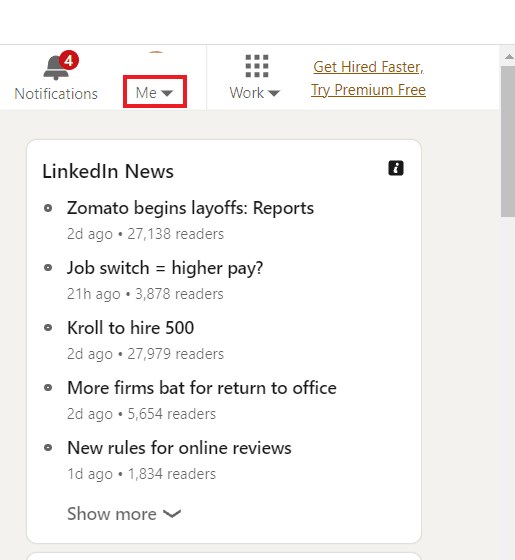Read Kroll to hire 500 story
This screenshot has height=560, width=515.
[131, 328]
